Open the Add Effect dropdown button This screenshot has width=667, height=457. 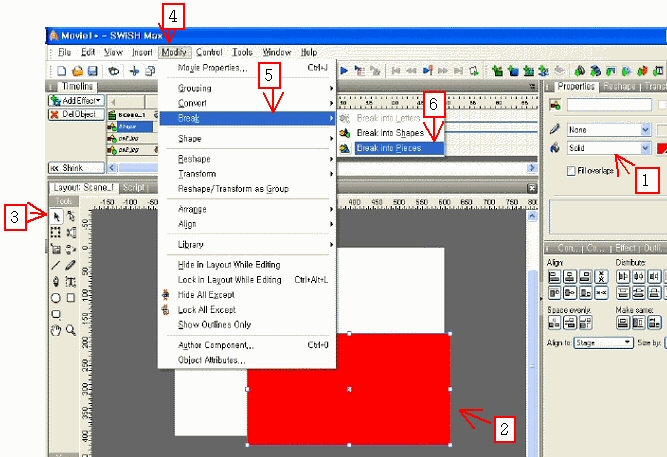coord(76,101)
